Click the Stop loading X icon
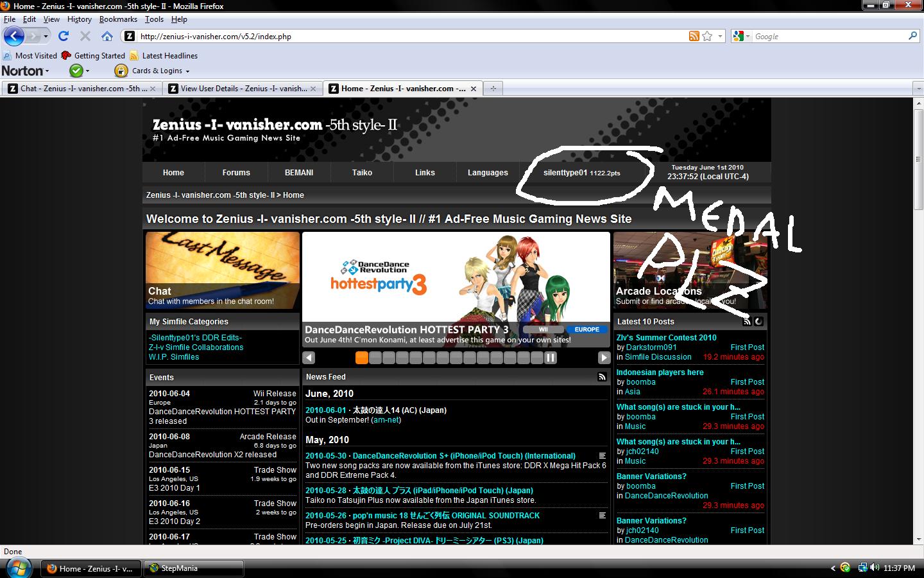 [85, 36]
